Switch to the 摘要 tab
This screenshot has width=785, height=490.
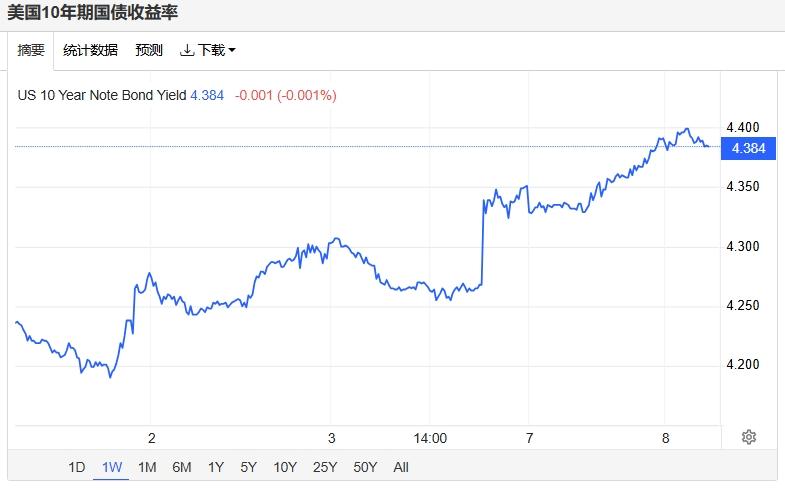[x=31, y=50]
